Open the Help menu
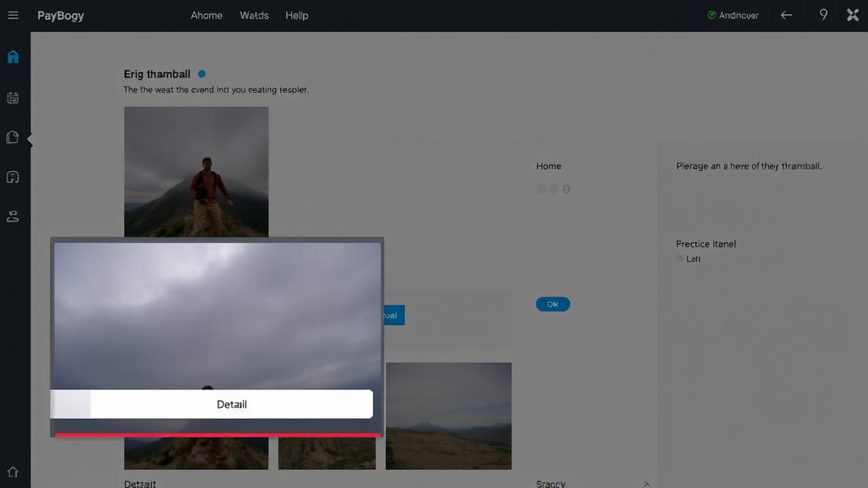The height and width of the screenshot is (488, 868). 296,16
